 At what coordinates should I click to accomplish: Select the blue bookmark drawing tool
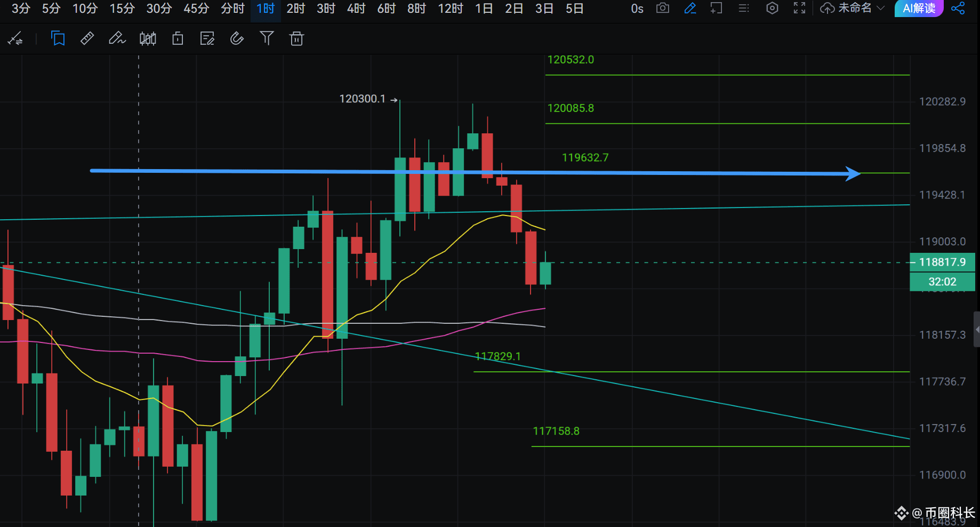pyautogui.click(x=58, y=38)
